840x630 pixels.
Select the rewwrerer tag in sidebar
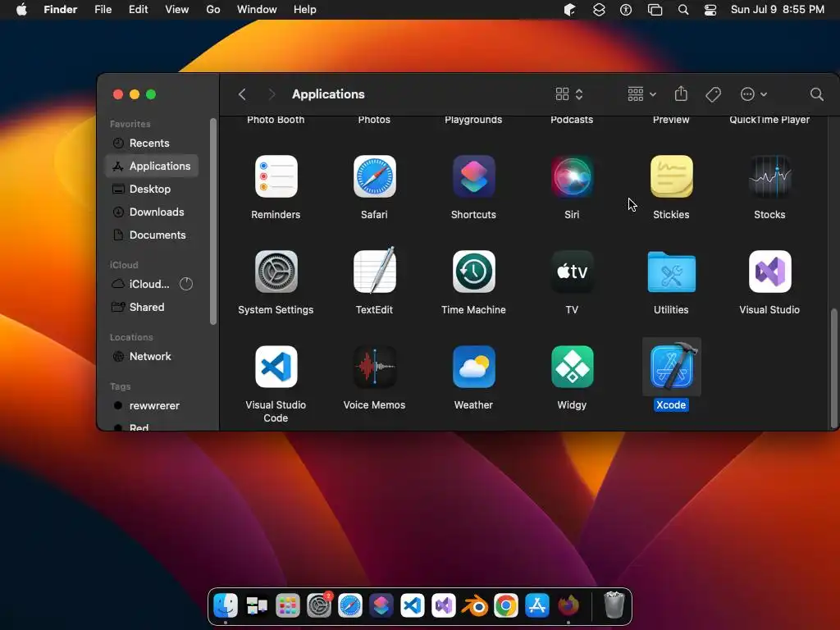(x=152, y=405)
